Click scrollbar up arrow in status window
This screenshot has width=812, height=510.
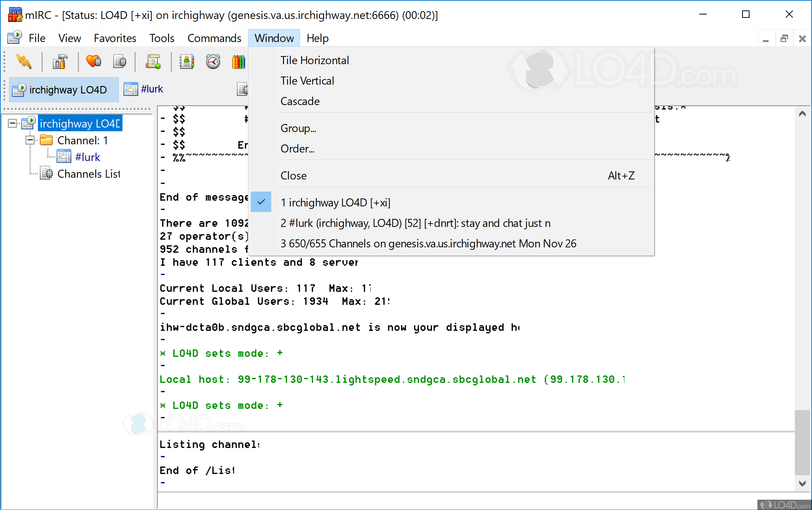(x=802, y=114)
